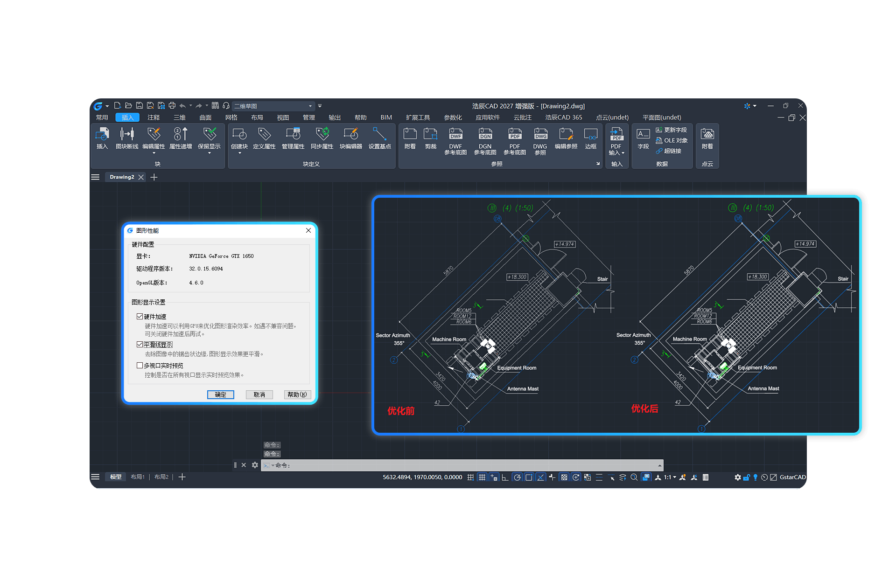Select the 剪裁 clip reference tool
896x588 pixels.
(x=430, y=138)
